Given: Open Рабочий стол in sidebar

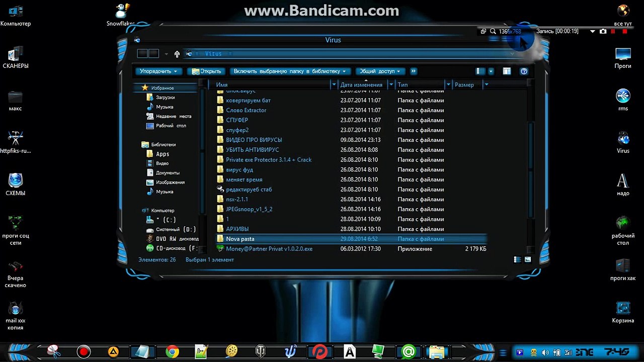Looking at the screenshot, I should pos(171,126).
